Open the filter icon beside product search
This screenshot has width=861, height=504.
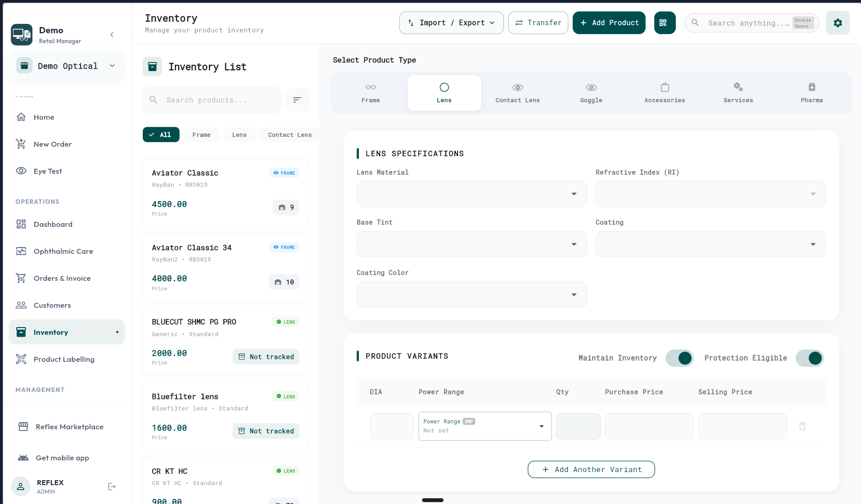(x=297, y=100)
